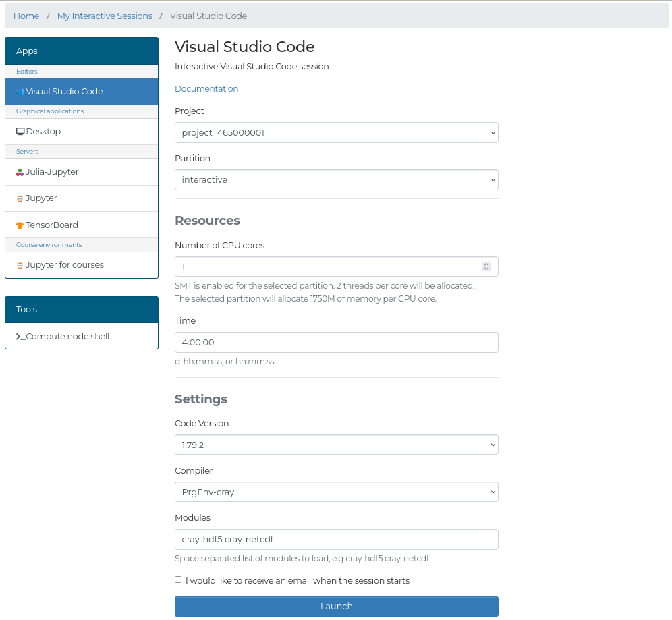Click the CPU cores stepper arrows

[486, 266]
